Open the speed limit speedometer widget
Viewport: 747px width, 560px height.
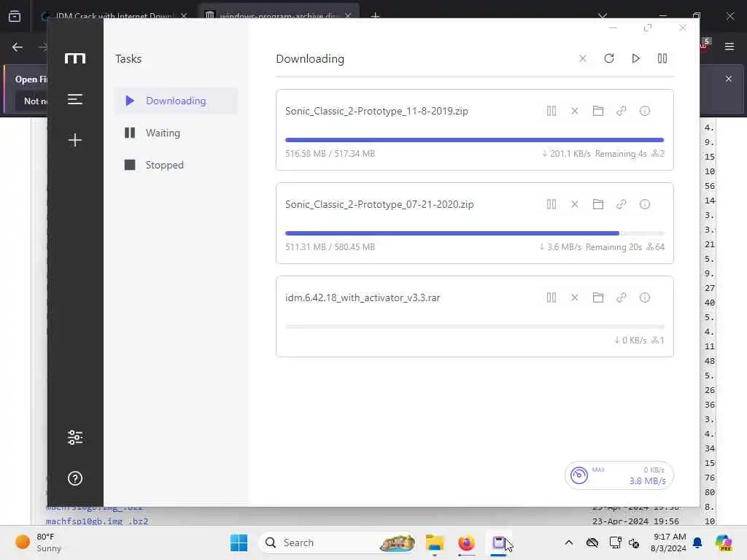tap(619, 475)
